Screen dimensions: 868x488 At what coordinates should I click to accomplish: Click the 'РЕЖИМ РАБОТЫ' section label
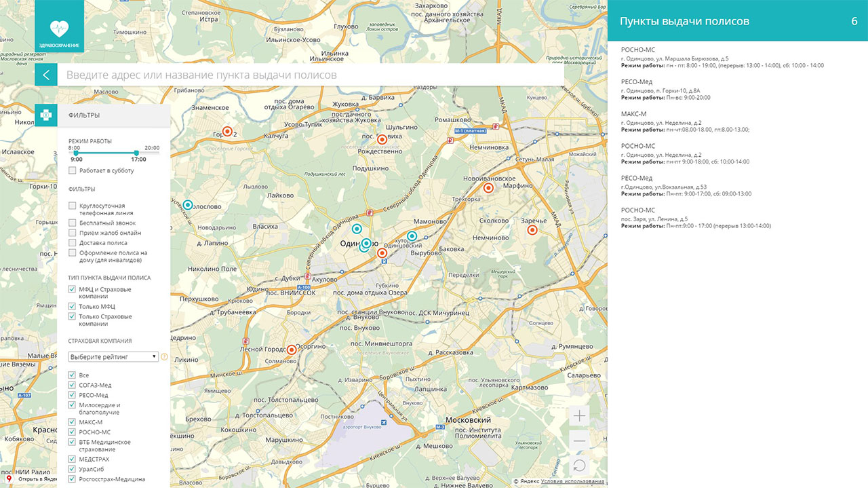90,140
